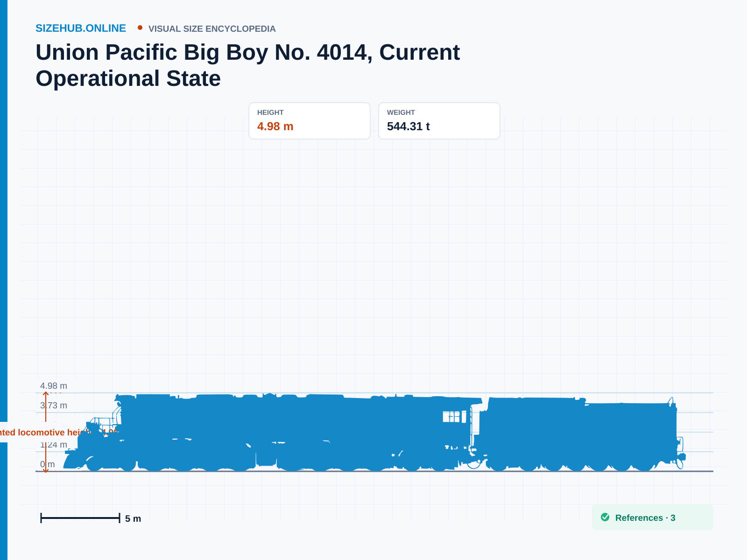Viewport: 747px width, 560px height.
Task: Click the 5 m scale bar
Action: click(x=80, y=518)
